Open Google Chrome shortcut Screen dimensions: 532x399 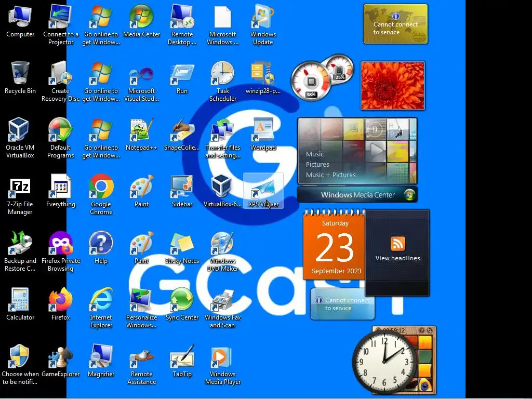pos(101,195)
